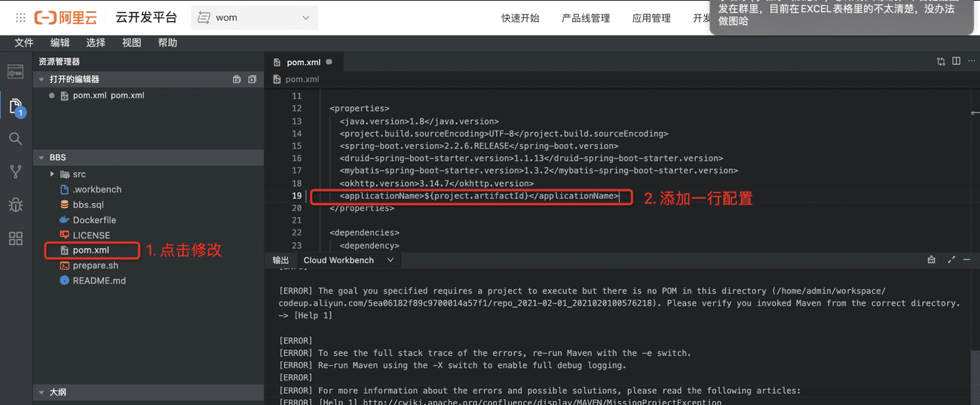Click the 云开发平台 title
Viewport: 980px width, 405px height.
[146, 17]
